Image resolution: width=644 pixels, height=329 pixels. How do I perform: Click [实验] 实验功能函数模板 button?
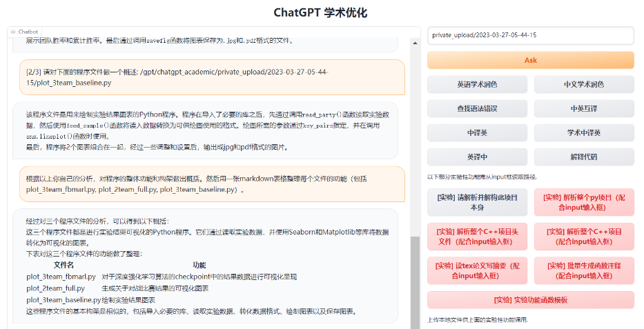tap(531, 300)
